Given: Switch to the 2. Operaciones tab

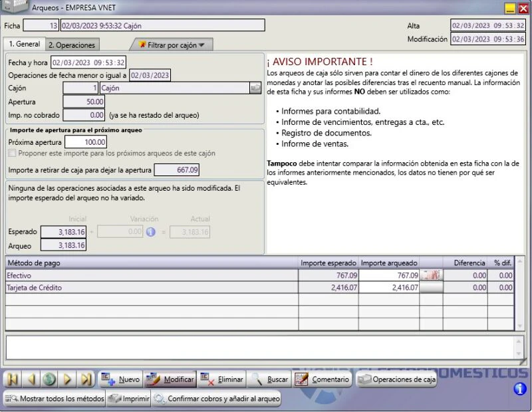Looking at the screenshot, I should coord(72,45).
